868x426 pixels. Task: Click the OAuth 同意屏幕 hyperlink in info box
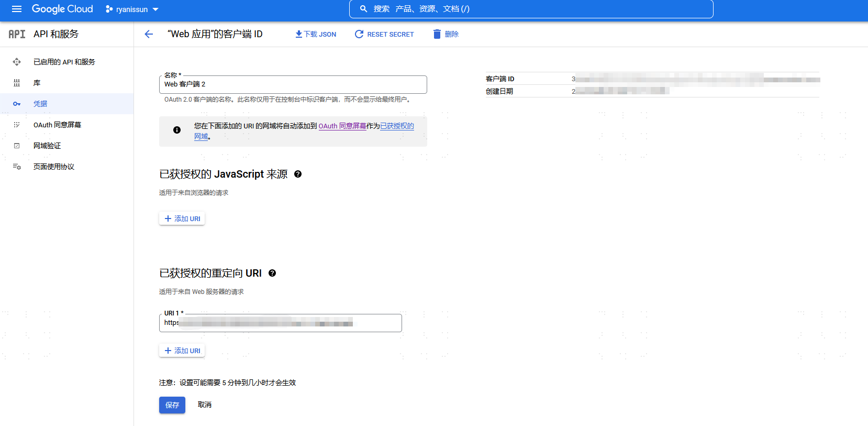point(342,126)
